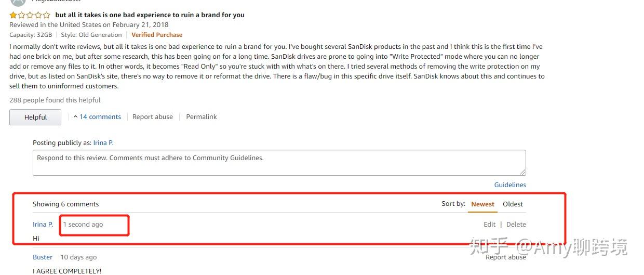644x275 pixels.
Task: Sort comments by Oldest
Action: 513,204
